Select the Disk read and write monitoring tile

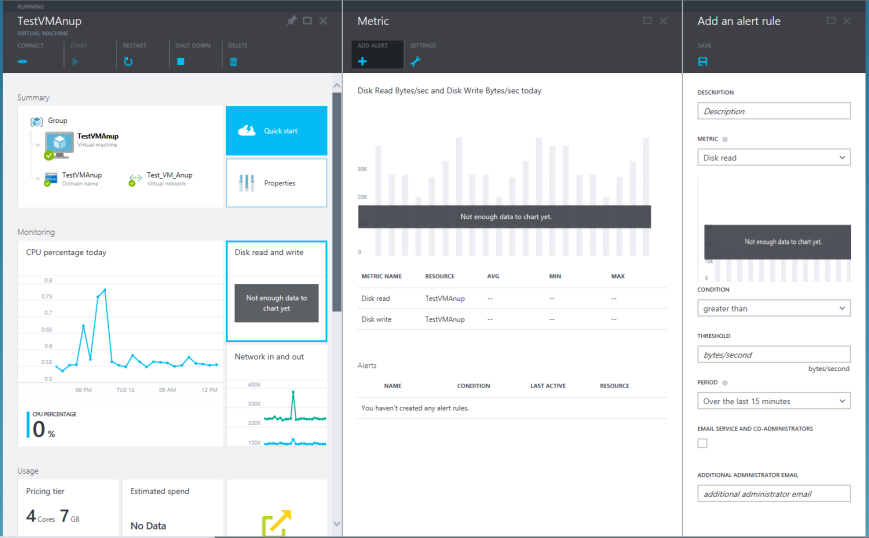click(x=277, y=291)
